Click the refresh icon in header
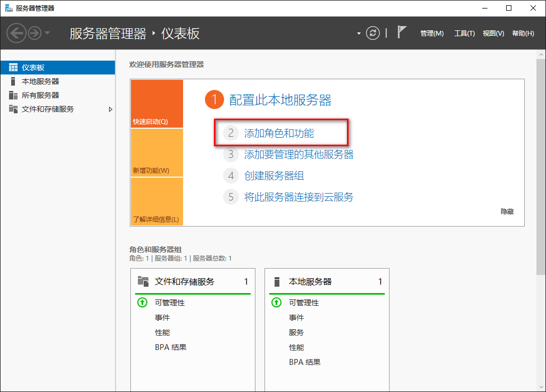Viewport: 546px width, 392px height. [373, 33]
